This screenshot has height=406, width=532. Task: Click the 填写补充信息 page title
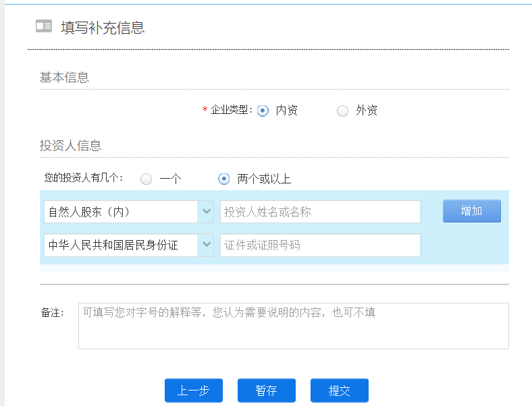pos(103,28)
